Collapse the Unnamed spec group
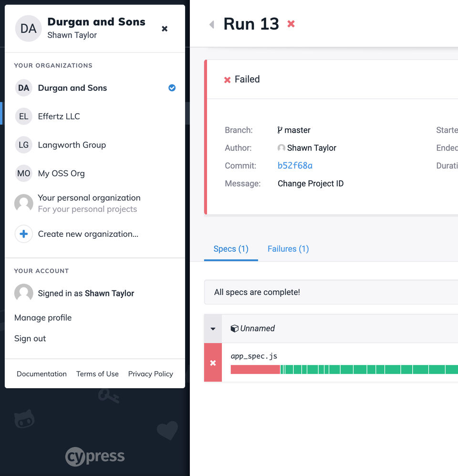Screen dimensions: 458x476 click(x=213, y=329)
